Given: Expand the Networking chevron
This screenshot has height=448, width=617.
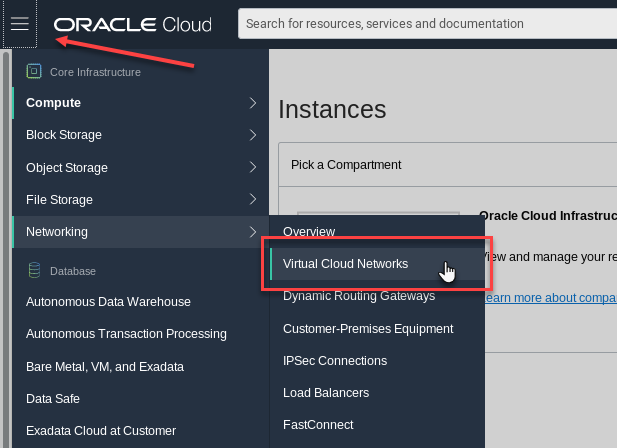Looking at the screenshot, I should pyautogui.click(x=253, y=232).
